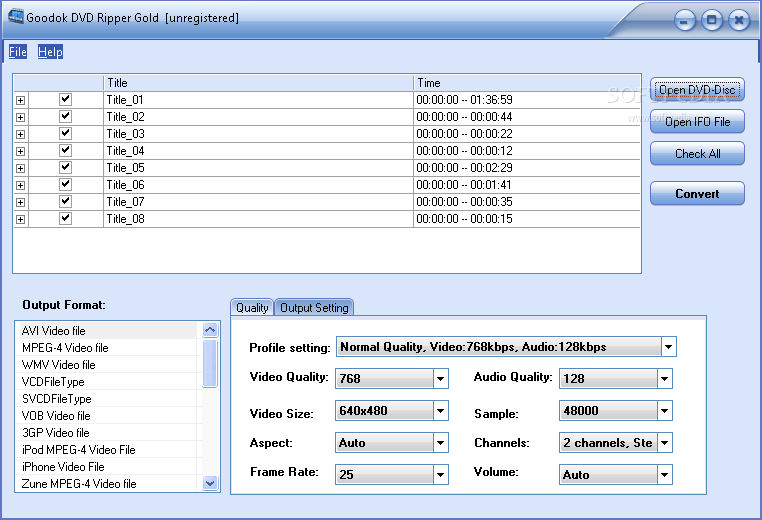762x520 pixels.
Task: Open the Aspect dropdown
Action: click(x=440, y=443)
